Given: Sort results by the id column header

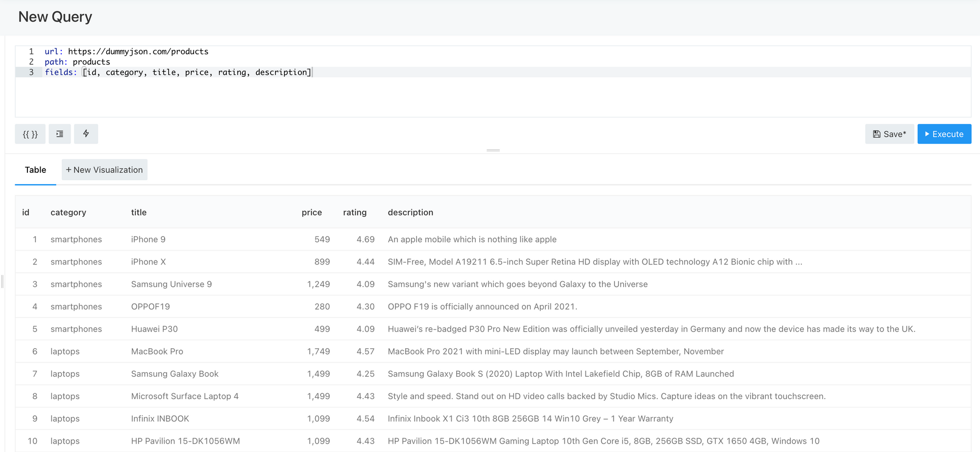Looking at the screenshot, I should (26, 212).
